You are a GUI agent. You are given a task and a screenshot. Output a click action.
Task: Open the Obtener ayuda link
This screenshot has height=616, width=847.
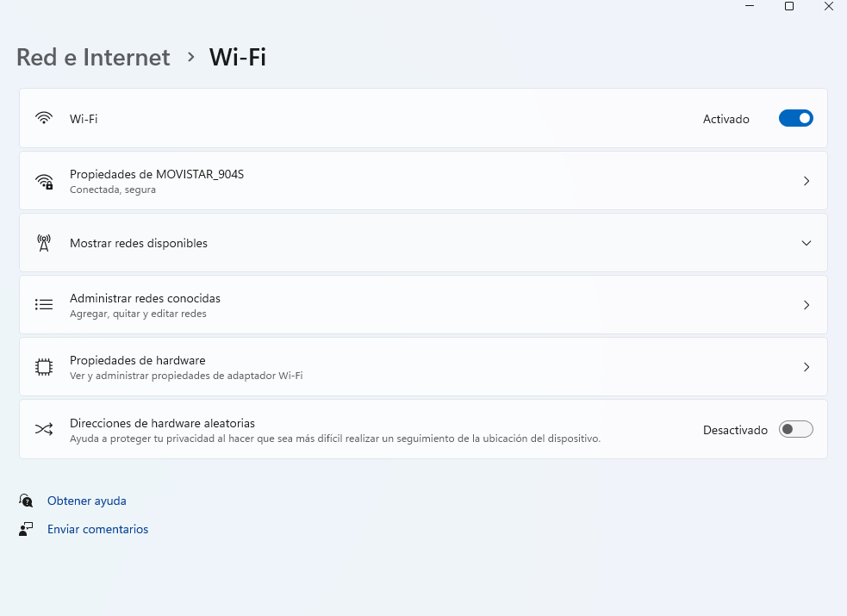(x=87, y=501)
